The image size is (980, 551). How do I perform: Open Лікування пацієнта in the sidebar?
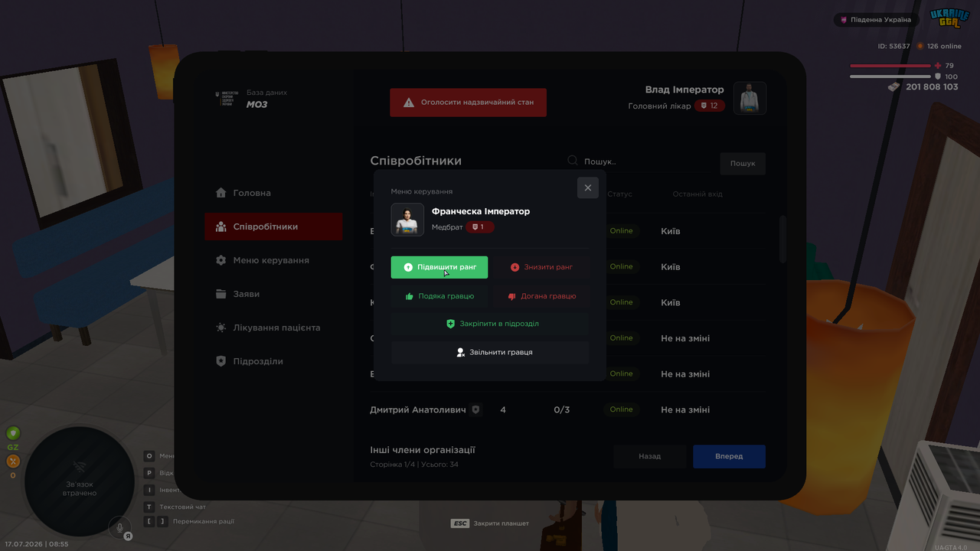point(273,328)
